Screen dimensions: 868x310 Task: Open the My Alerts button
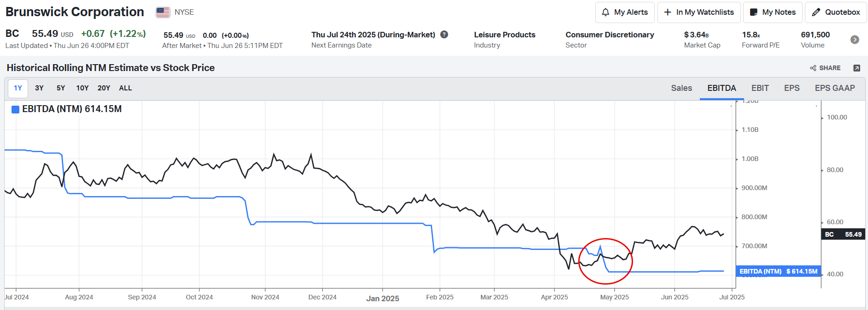click(625, 12)
